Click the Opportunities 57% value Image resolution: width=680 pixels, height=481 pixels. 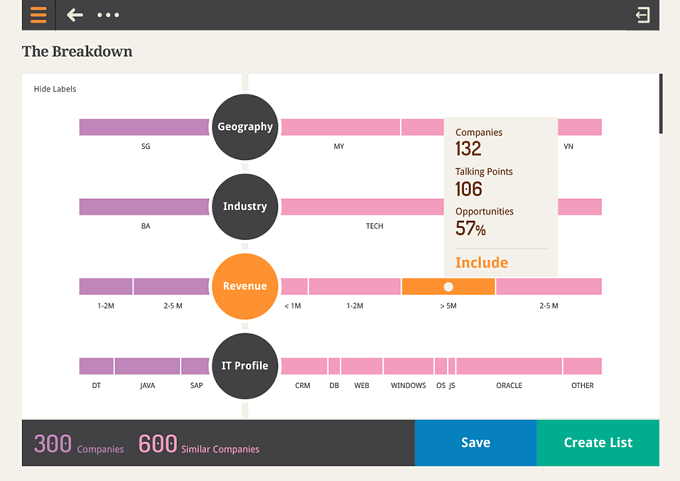point(471,229)
